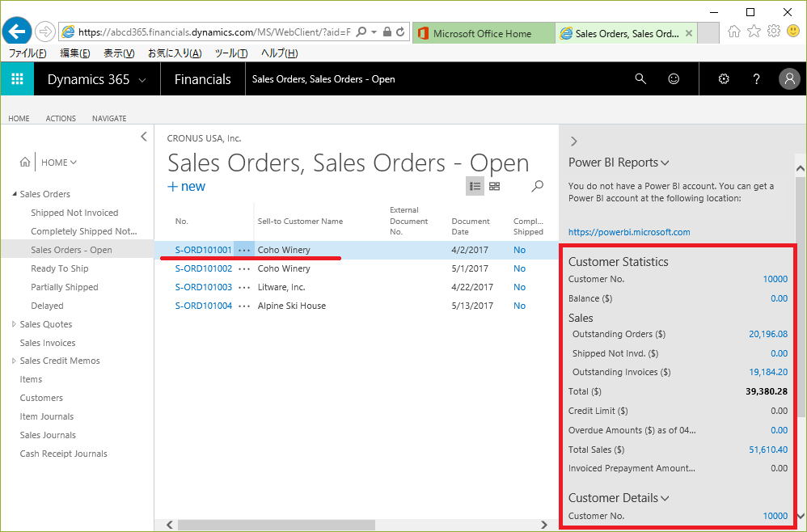Click the browser smiley feedback icon

tap(793, 32)
